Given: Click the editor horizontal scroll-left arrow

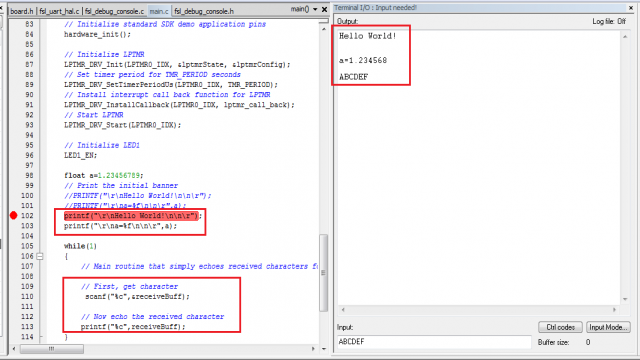Looking at the screenshot, I should 14,349.
